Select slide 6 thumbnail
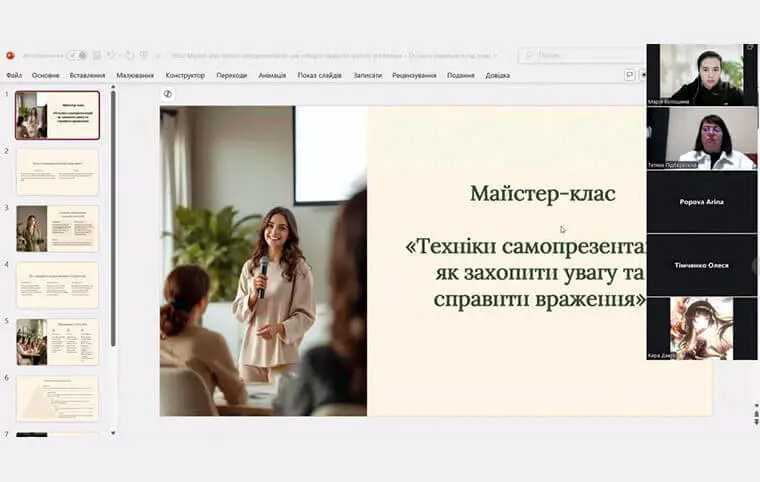The height and width of the screenshot is (482, 760). (57, 399)
